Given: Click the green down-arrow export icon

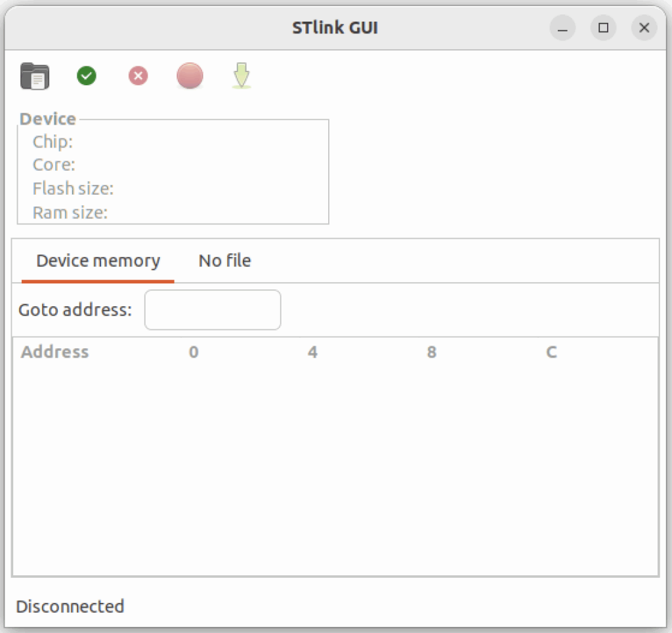Looking at the screenshot, I should (x=241, y=76).
